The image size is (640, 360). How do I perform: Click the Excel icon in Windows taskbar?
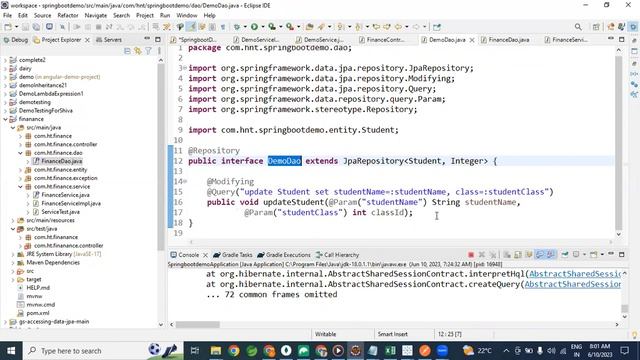tap(390, 351)
